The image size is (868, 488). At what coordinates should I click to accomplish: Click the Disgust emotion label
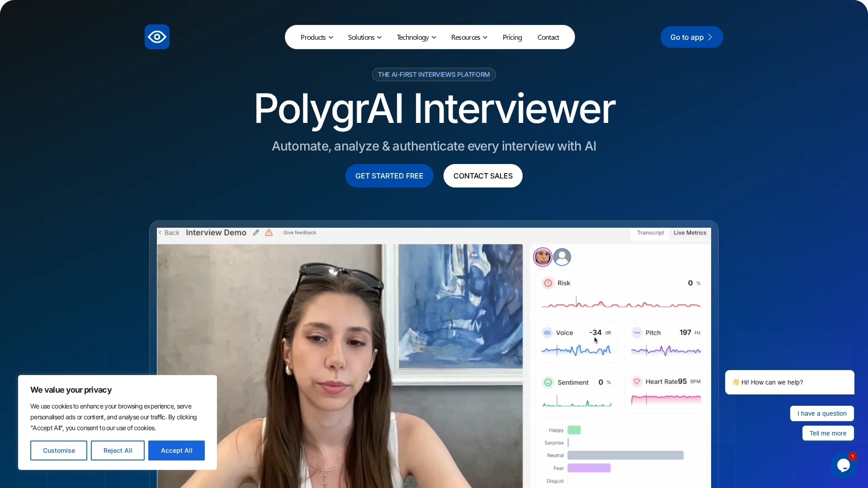point(555,481)
